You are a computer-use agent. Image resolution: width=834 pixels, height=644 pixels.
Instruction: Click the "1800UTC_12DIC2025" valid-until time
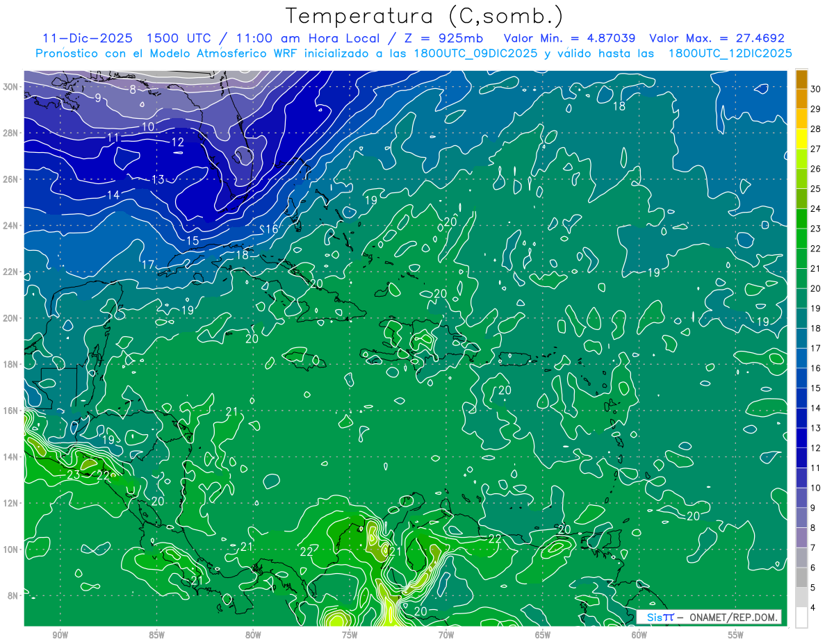pos(729,53)
